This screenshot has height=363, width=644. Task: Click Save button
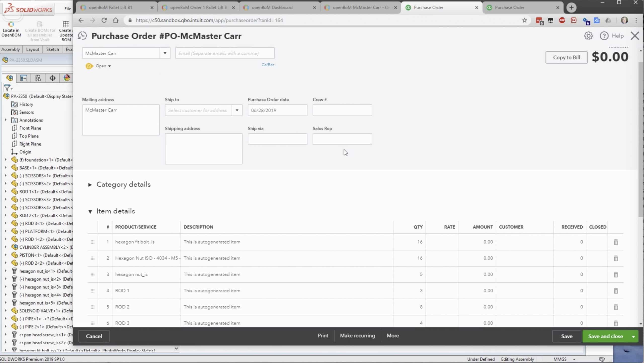click(567, 337)
